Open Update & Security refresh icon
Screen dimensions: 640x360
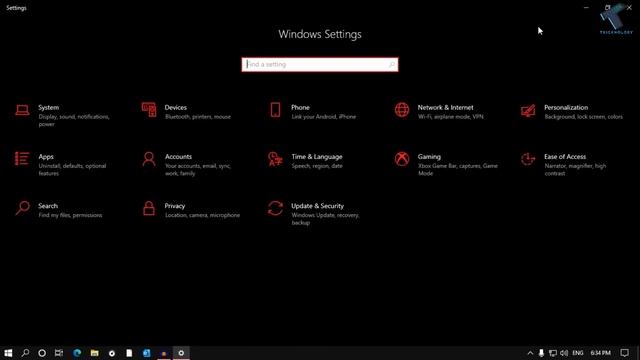click(275, 208)
